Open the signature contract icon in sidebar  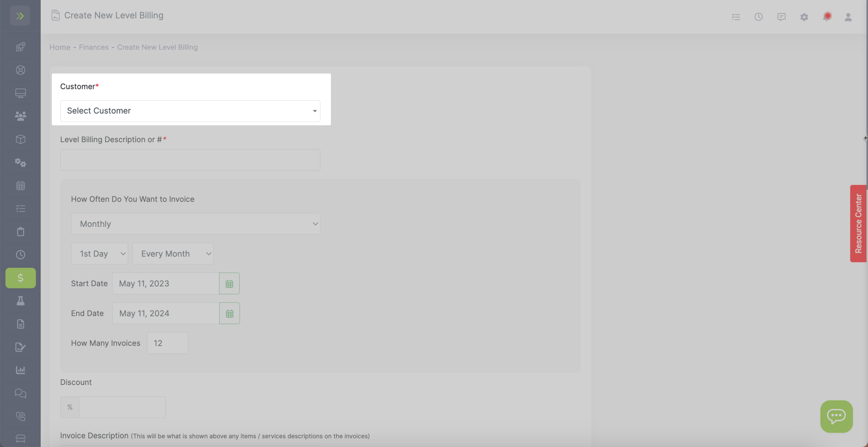[x=20, y=347]
